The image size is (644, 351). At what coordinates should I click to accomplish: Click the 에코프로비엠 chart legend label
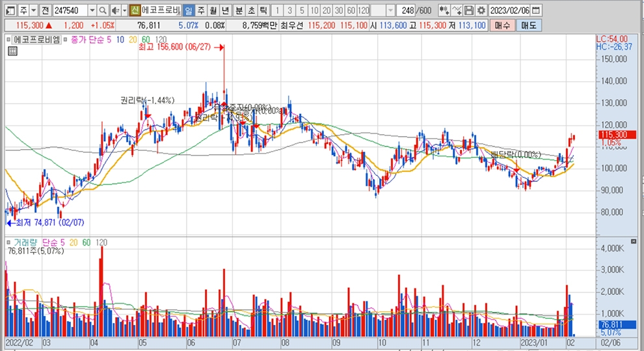click(36, 40)
